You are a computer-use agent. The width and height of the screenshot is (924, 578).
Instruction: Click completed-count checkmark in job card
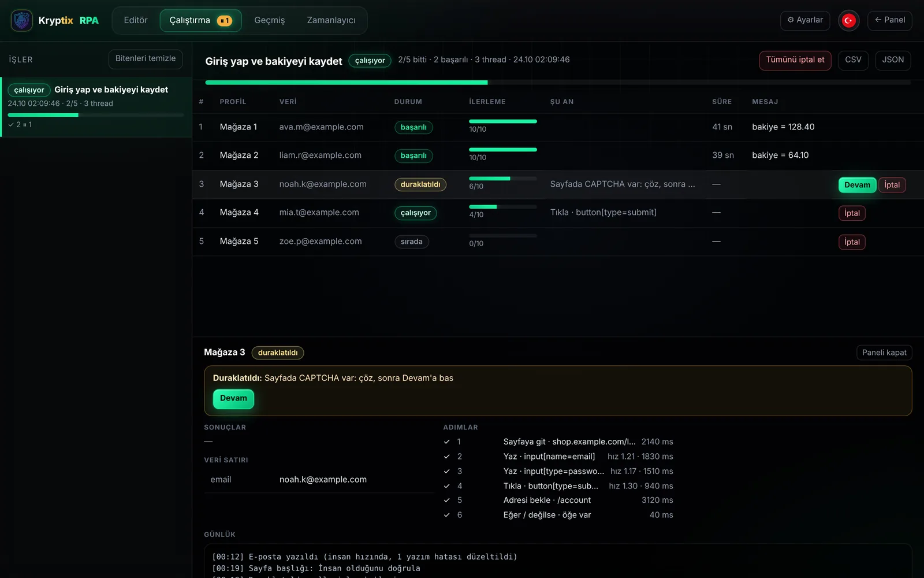tap(11, 125)
